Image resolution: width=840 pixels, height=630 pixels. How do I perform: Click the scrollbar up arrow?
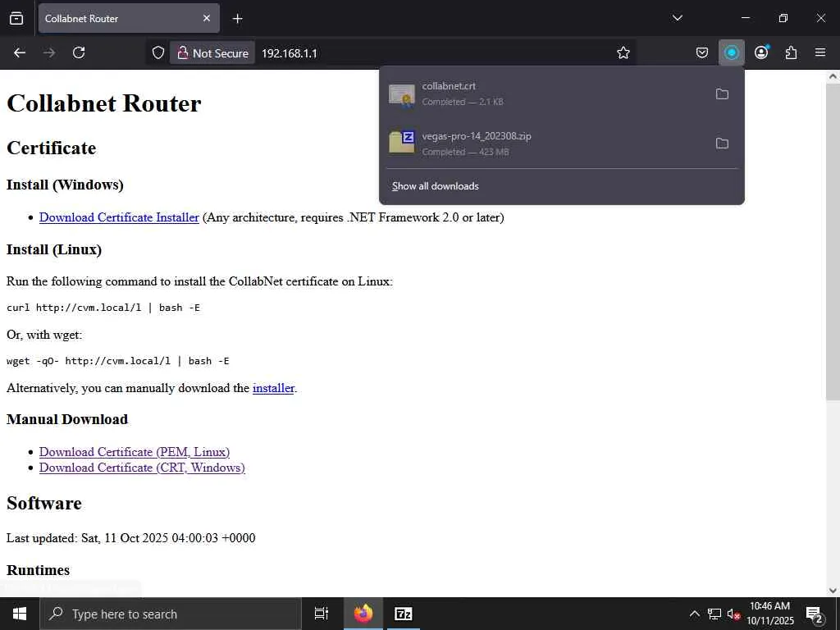pyautogui.click(x=833, y=76)
